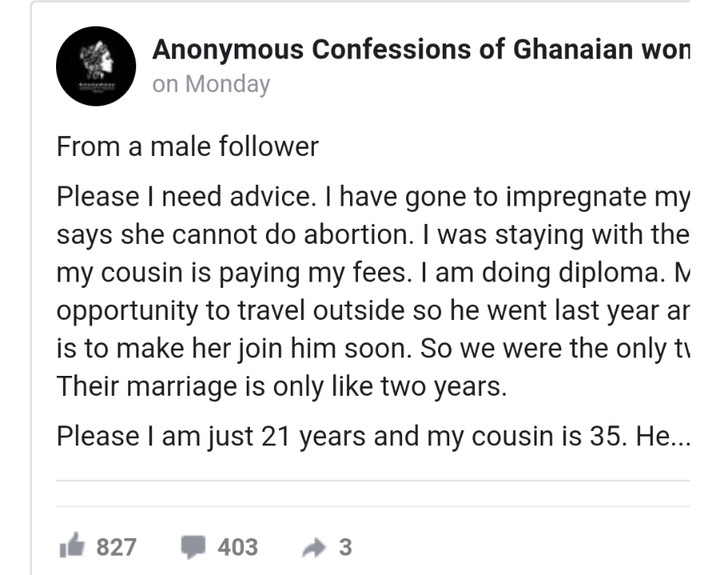Click the 'is to make her join him soon' line
The width and height of the screenshot is (720, 575).
372,346
